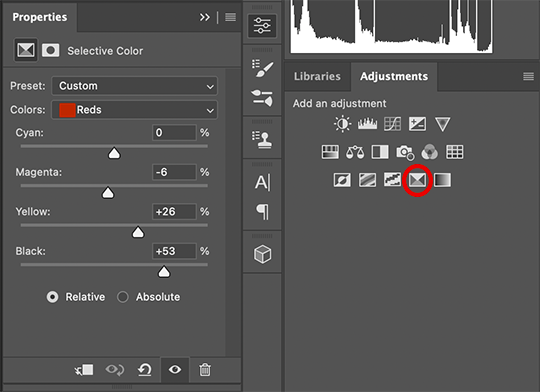Add a Black & White adjustment

click(x=380, y=152)
